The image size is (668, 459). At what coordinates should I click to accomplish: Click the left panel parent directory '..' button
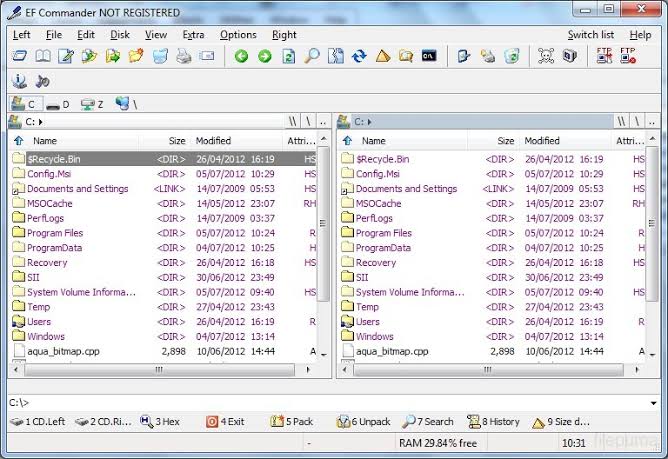[323, 122]
